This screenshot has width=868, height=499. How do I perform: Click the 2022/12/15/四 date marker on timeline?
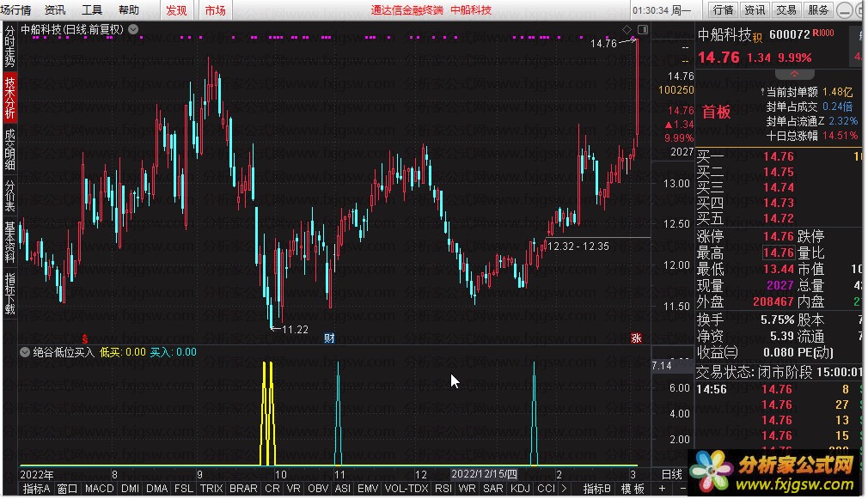(484, 474)
